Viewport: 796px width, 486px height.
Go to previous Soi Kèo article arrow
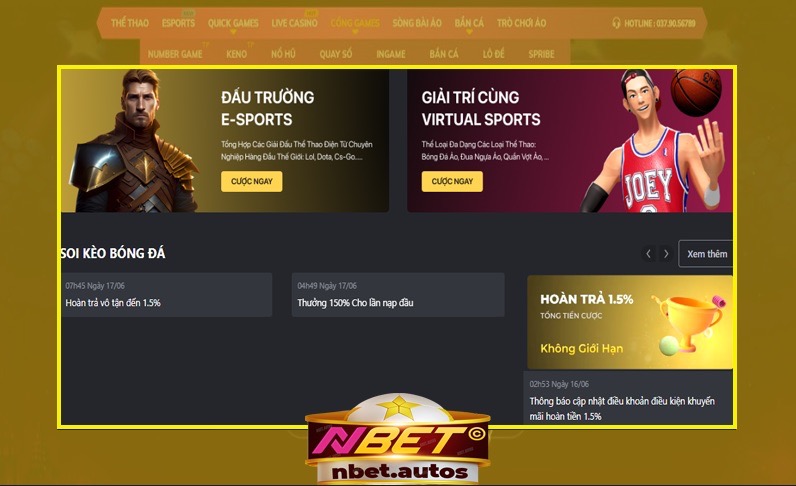click(x=648, y=253)
